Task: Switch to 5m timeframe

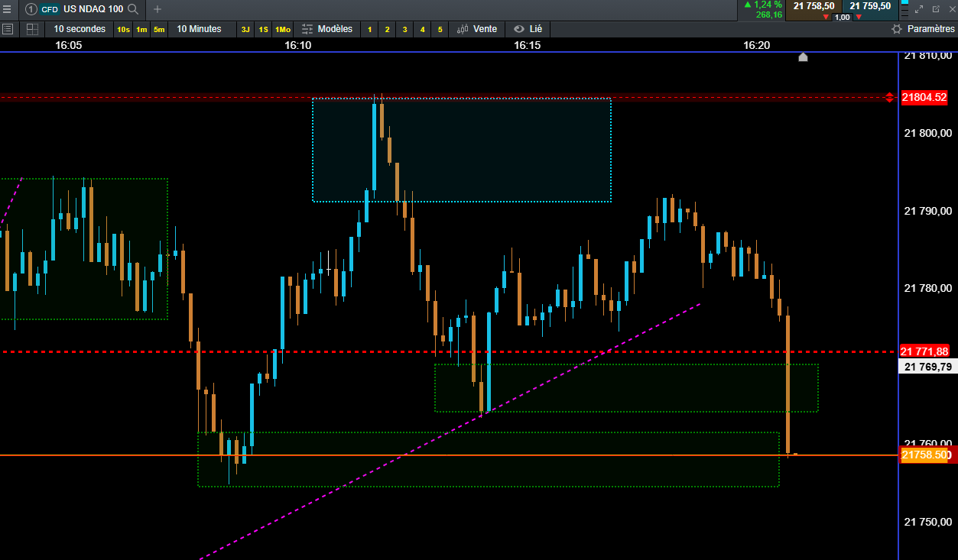Action: pos(158,29)
